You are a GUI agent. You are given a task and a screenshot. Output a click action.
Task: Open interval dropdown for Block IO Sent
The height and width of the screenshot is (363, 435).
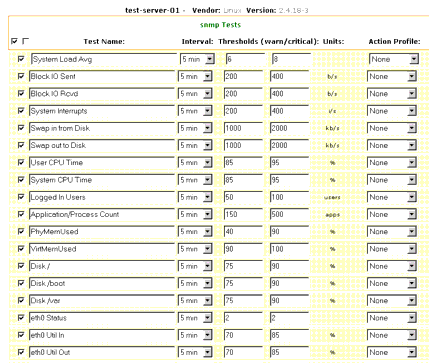pyautogui.click(x=195, y=77)
